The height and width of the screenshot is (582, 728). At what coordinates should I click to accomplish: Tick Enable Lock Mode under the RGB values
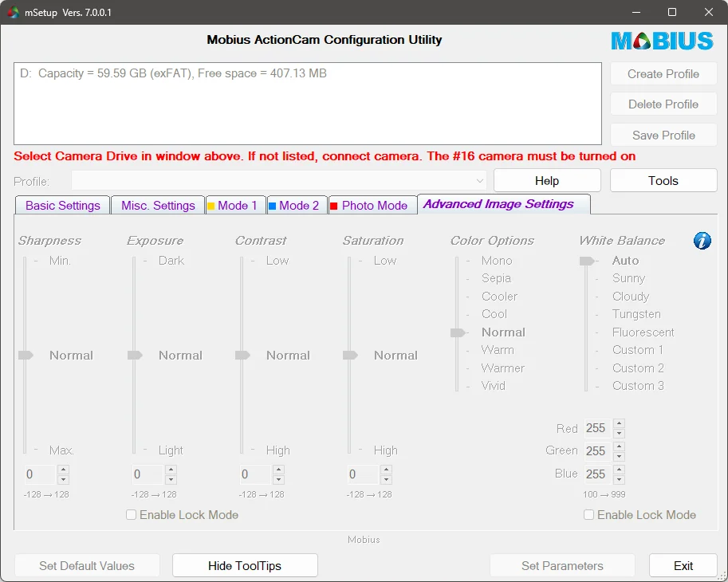pos(588,515)
